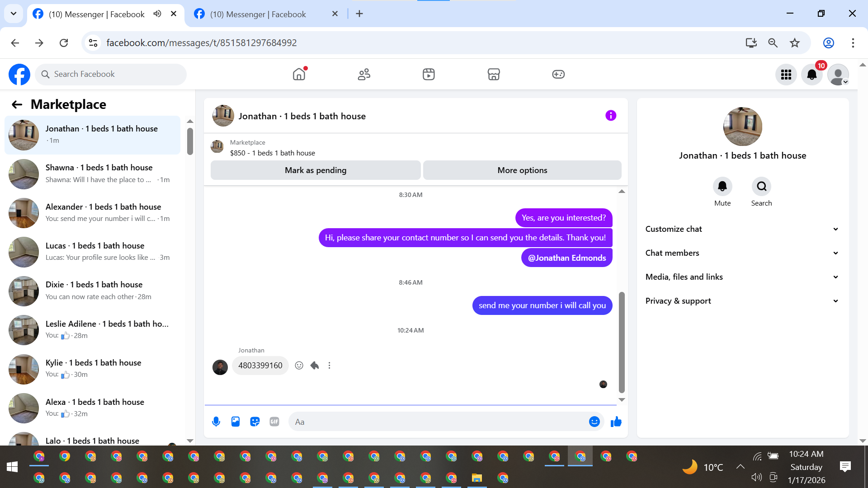This screenshot has height=488, width=868.
Task: Toggle conversation information panel icon
Action: click(x=611, y=116)
